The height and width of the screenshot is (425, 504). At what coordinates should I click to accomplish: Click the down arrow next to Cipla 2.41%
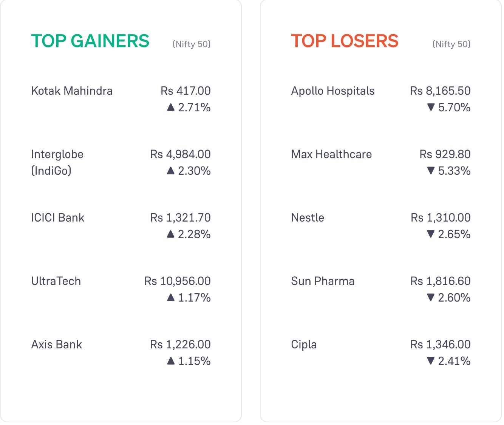(431, 361)
